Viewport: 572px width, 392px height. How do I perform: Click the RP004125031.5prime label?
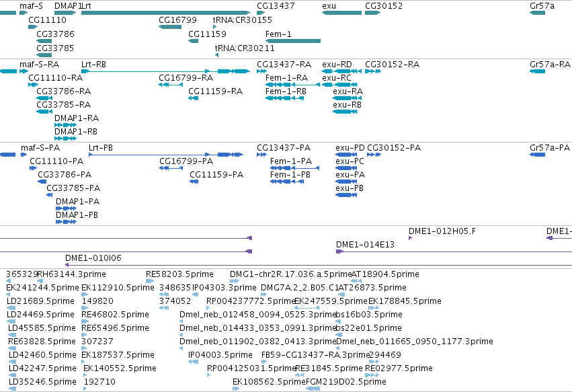pyautogui.click(x=251, y=368)
